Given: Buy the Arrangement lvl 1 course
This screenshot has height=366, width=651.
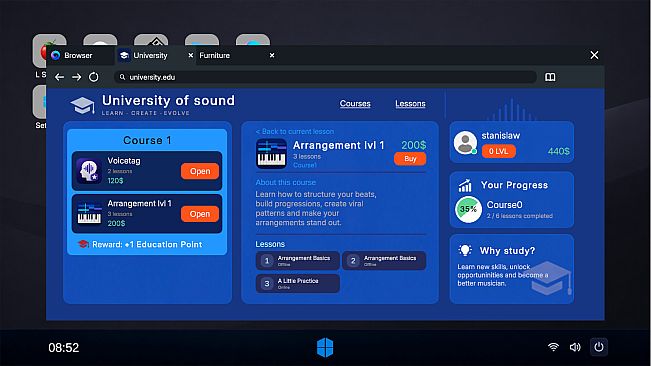Looking at the screenshot, I should pyautogui.click(x=410, y=159).
